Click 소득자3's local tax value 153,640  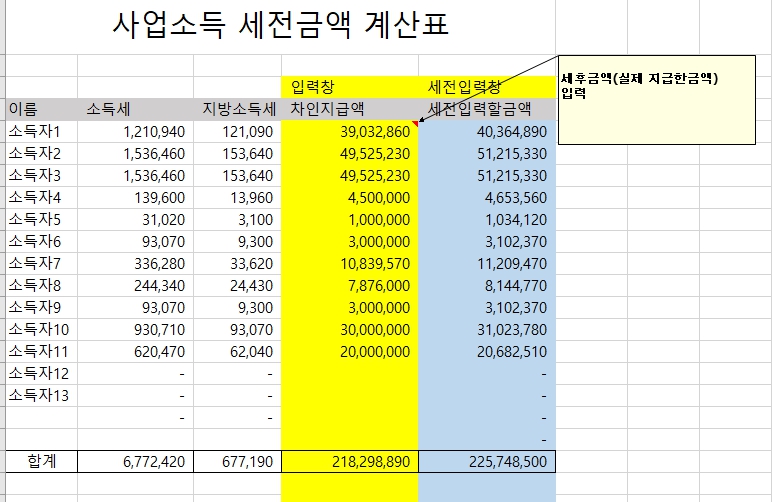237,176
